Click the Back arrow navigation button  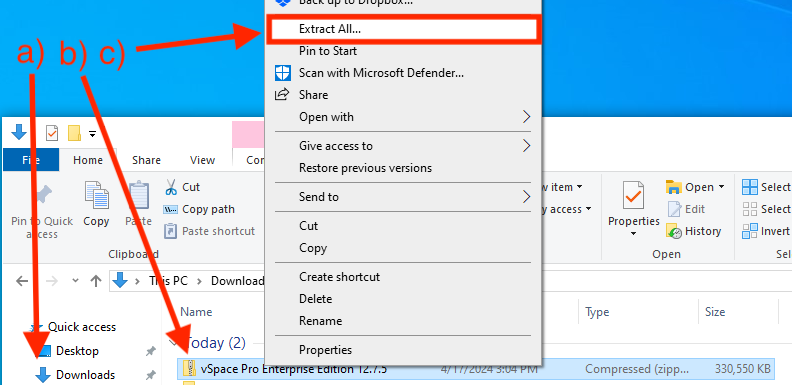22,281
